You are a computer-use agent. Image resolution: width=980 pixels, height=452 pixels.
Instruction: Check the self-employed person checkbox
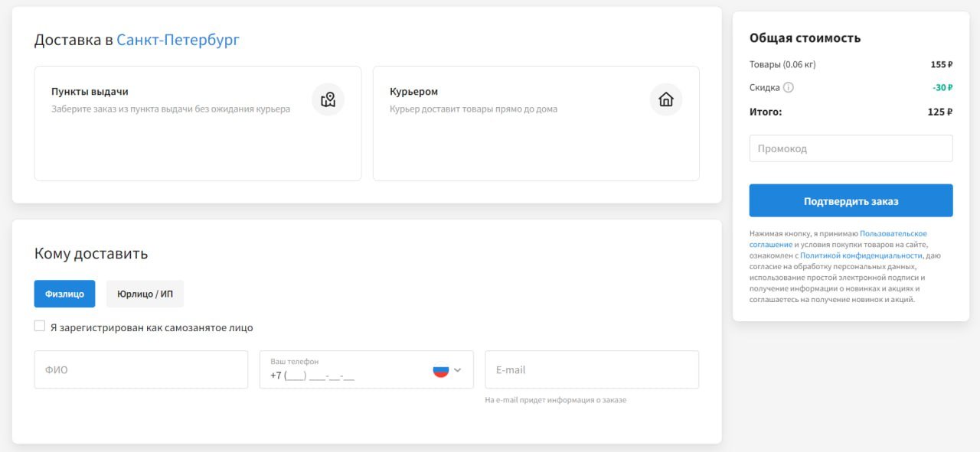[x=40, y=327]
